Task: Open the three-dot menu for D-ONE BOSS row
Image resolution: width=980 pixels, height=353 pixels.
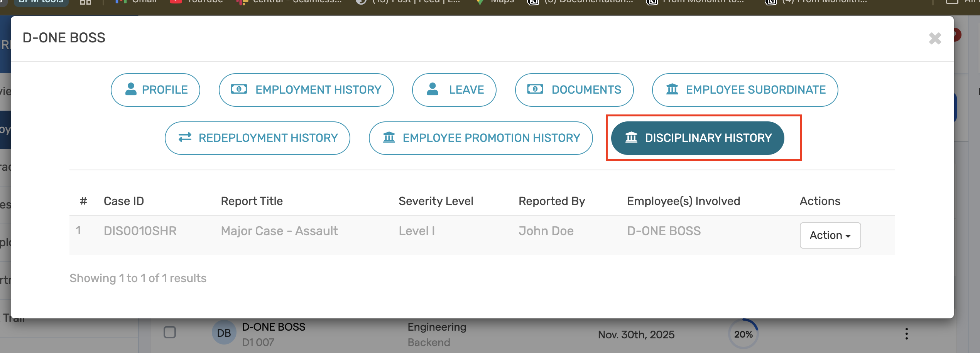Action: coord(906,334)
